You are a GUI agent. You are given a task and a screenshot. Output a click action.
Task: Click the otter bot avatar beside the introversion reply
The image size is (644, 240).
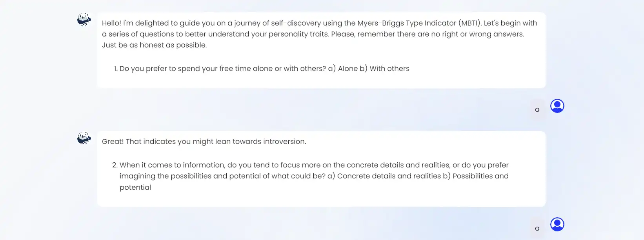click(x=84, y=138)
